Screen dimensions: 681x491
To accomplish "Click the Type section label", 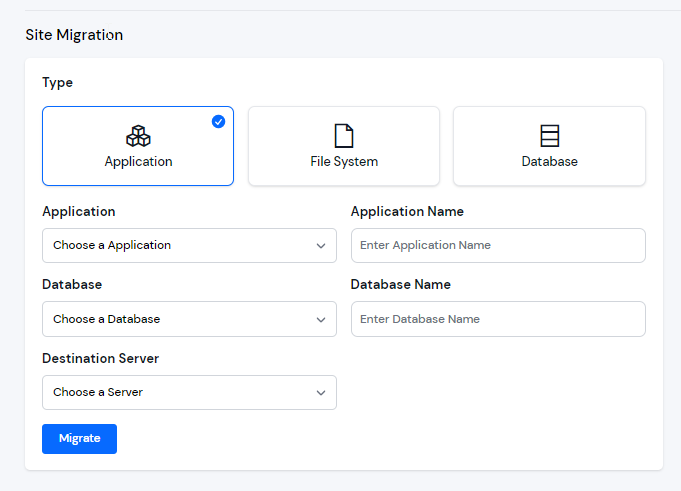I will click(x=57, y=82).
